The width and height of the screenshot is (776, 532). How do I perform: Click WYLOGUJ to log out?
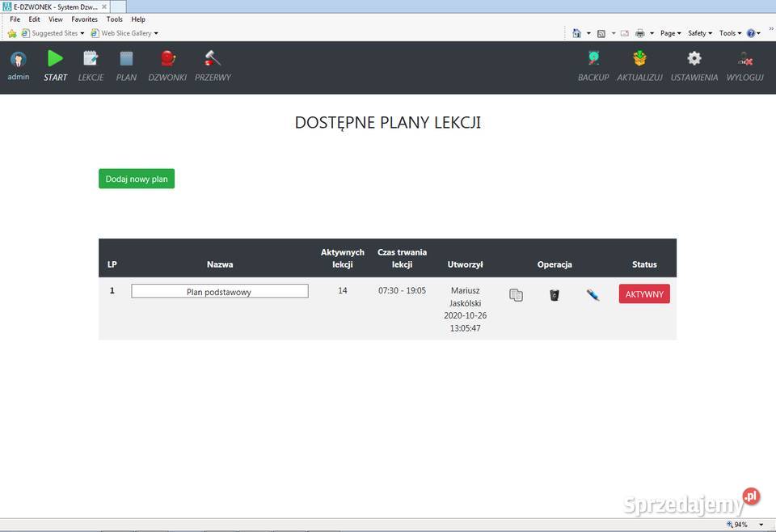point(744,59)
